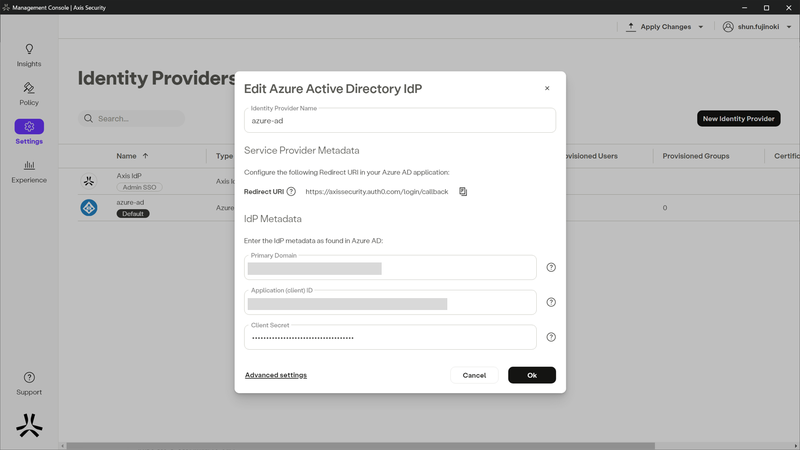Click the Axis Security logo in the sidebar
This screenshot has width=800, height=450.
[29, 425]
